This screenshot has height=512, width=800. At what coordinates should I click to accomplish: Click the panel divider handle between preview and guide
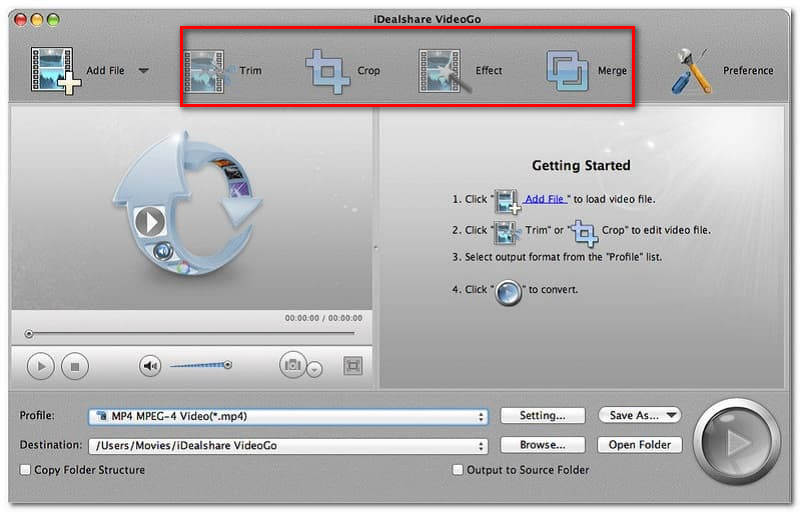point(376,248)
